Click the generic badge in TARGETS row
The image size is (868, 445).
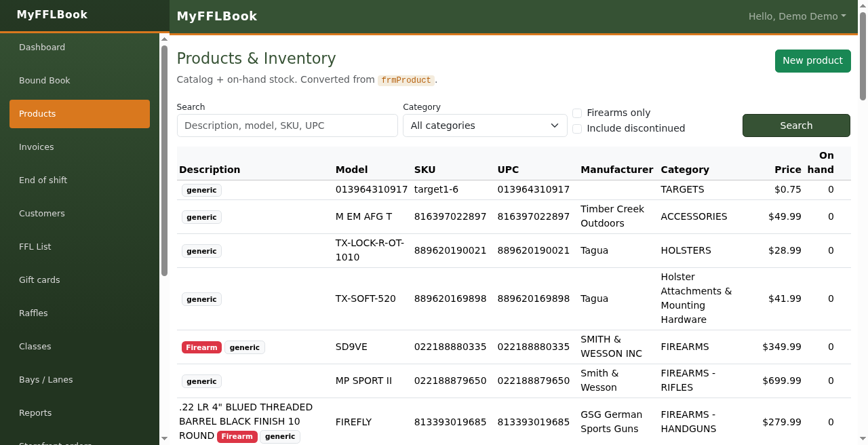[201, 191]
